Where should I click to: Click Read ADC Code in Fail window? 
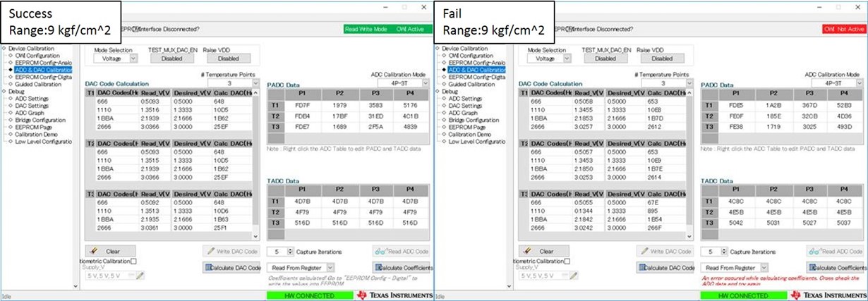click(836, 251)
